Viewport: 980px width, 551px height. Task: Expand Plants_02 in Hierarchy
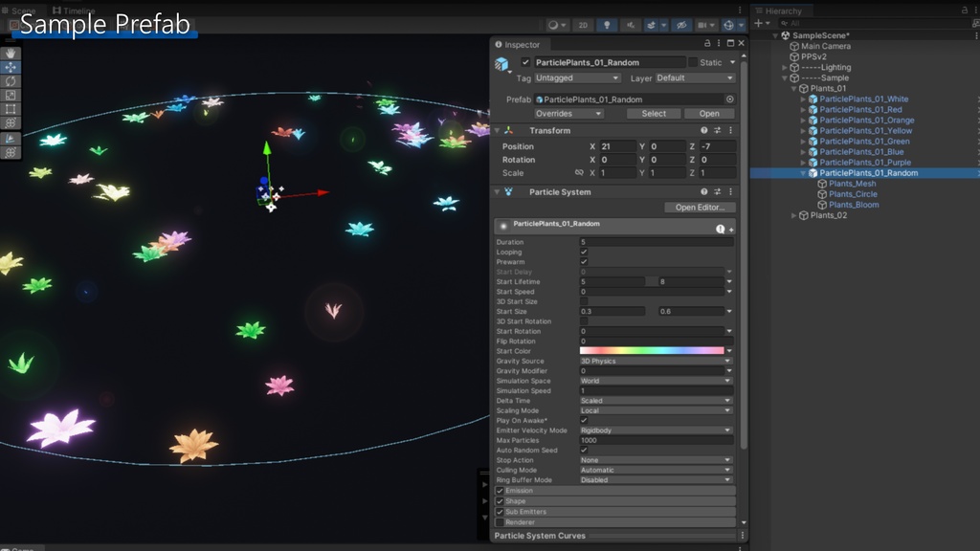coord(794,215)
